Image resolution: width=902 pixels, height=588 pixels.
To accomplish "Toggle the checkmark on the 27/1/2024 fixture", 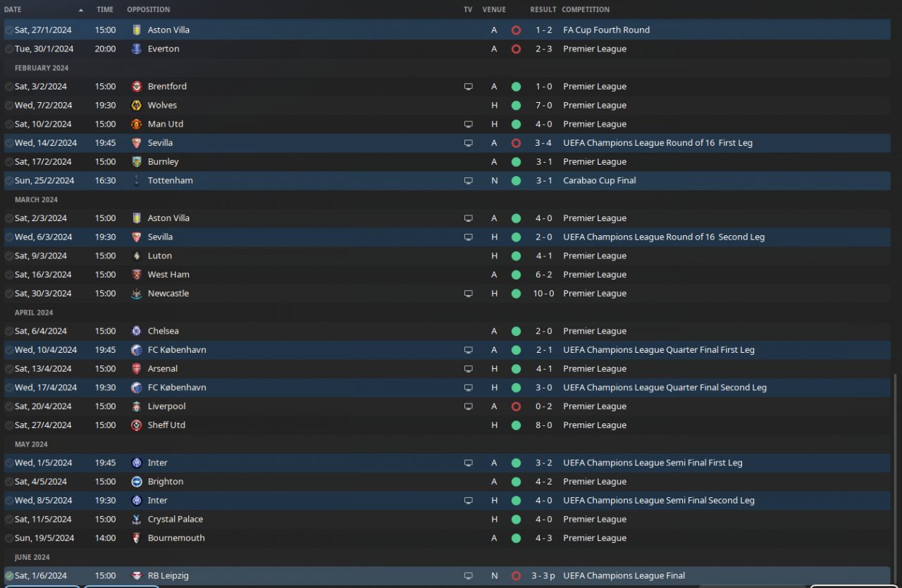I will pos(9,30).
